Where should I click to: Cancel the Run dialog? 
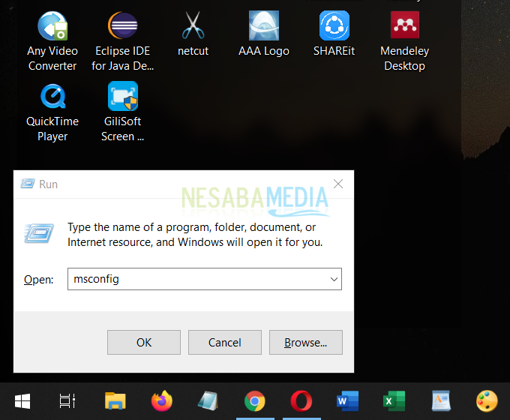pos(225,342)
